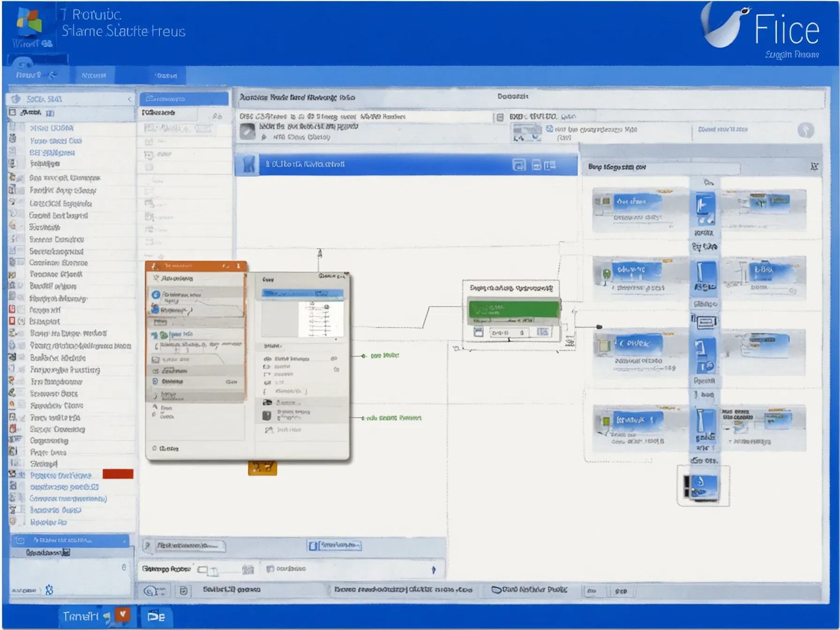Screen dimensions: 840x630
Task: Click the blue icon in the selected header bar
Action: pos(248,165)
